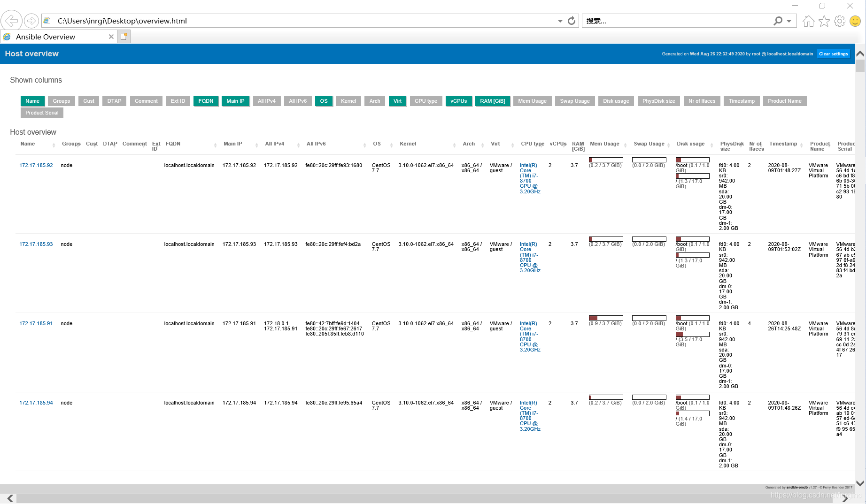Click the search magnifier icon
Image resolution: width=866 pixels, height=504 pixels.
coord(778,21)
